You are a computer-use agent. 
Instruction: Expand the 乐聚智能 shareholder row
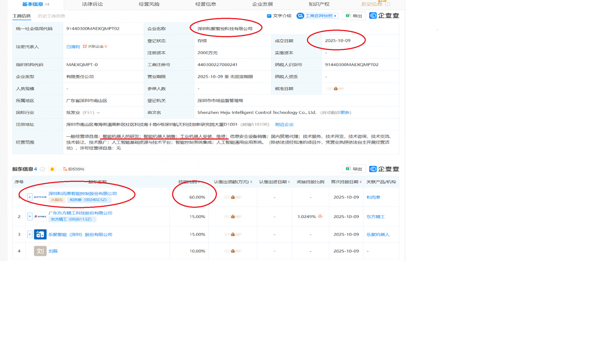pos(30,234)
